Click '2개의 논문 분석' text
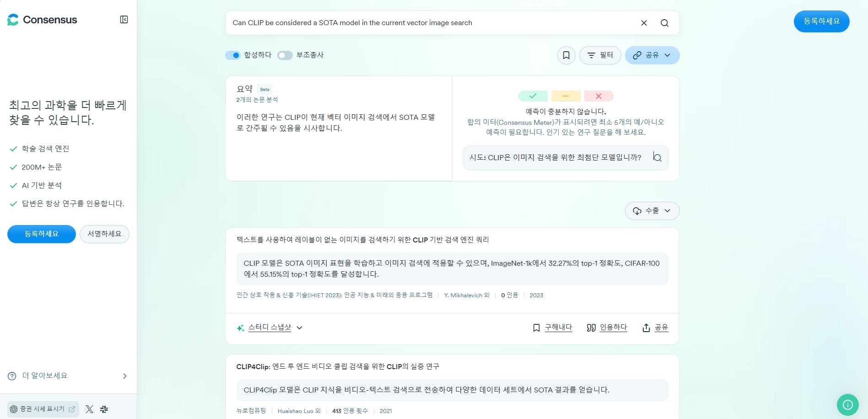This screenshot has height=419, width=868. click(257, 100)
